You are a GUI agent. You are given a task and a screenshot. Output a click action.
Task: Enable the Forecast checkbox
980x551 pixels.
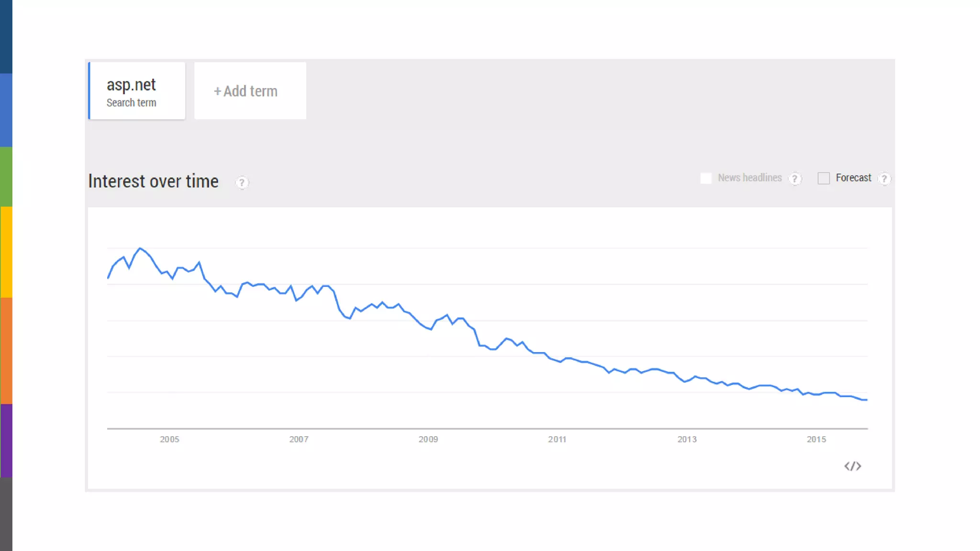tap(824, 178)
